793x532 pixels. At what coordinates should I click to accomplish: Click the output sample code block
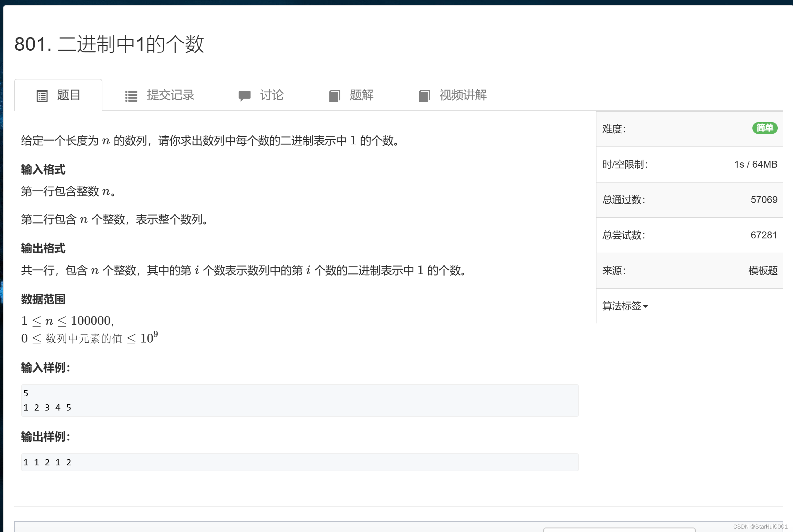pyautogui.click(x=300, y=462)
